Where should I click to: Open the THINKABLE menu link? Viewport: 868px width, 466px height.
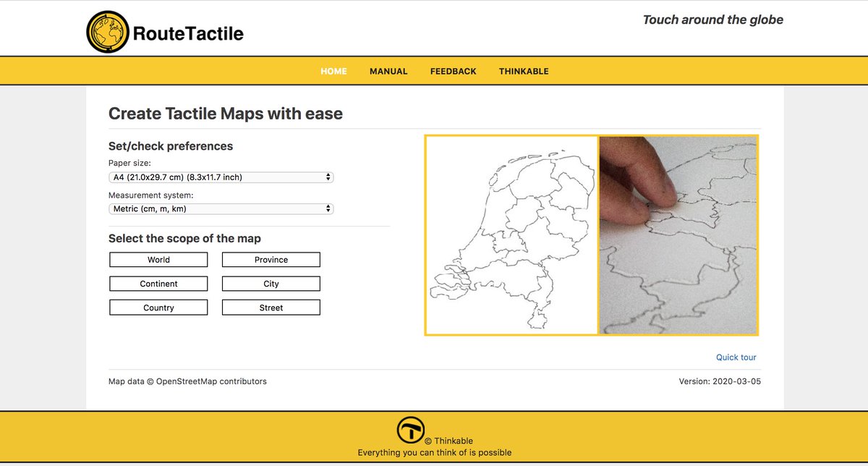click(524, 71)
